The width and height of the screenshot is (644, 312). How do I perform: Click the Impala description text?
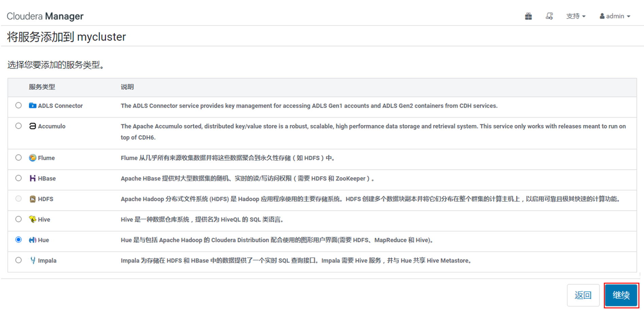(296, 261)
